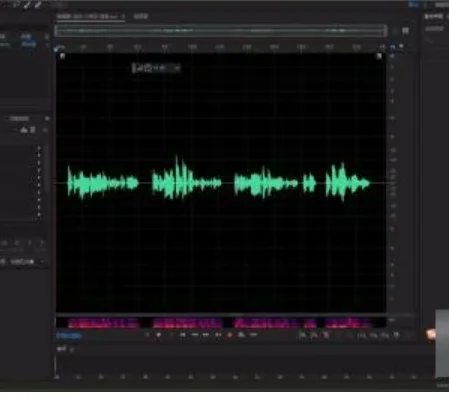The width and height of the screenshot is (449, 399).
Task: Open the left panel options menu icon
Action: (x=47, y=119)
